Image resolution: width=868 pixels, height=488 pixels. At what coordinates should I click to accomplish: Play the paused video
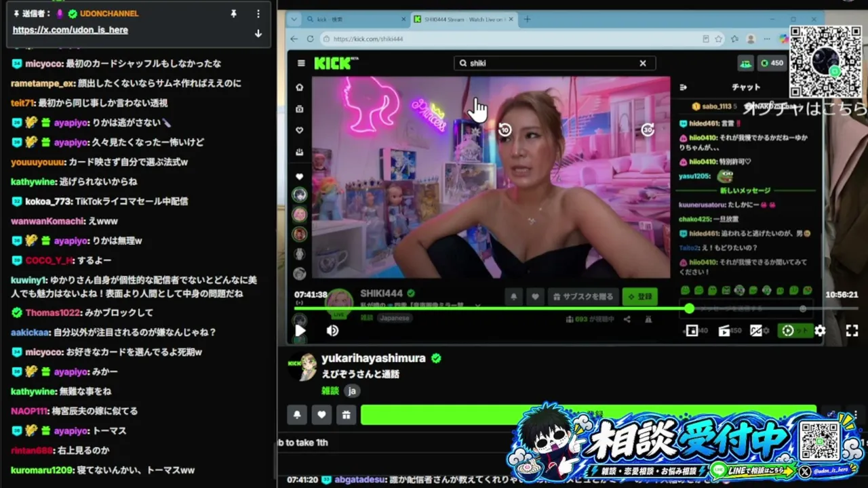pyautogui.click(x=300, y=330)
